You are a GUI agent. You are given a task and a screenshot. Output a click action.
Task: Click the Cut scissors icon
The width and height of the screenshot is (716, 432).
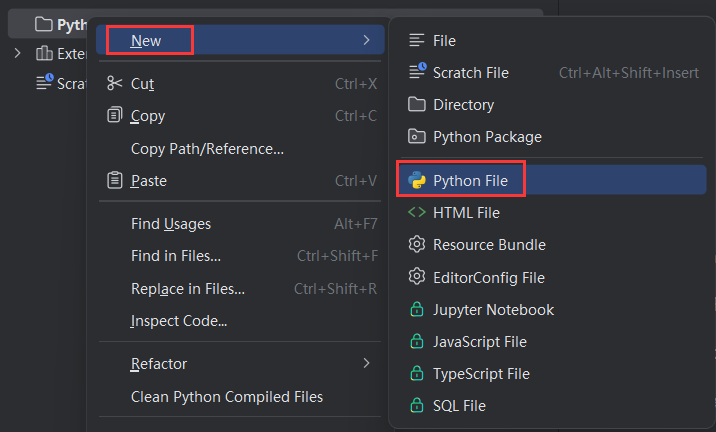pos(115,84)
